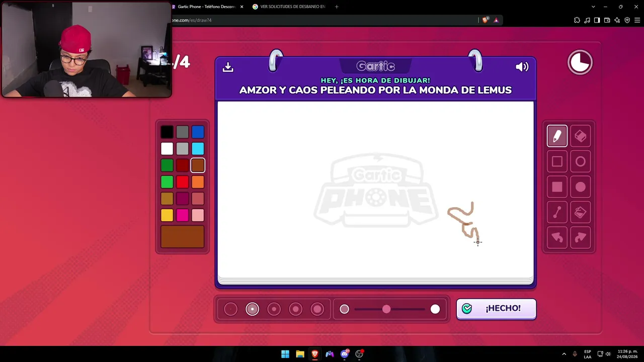Pick the white color swatch
The width and height of the screenshot is (644, 362).
[x=167, y=149]
